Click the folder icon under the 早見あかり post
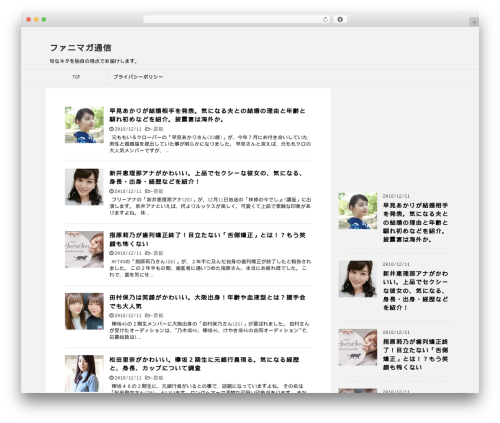This screenshot has height=423, width=500. (147, 129)
